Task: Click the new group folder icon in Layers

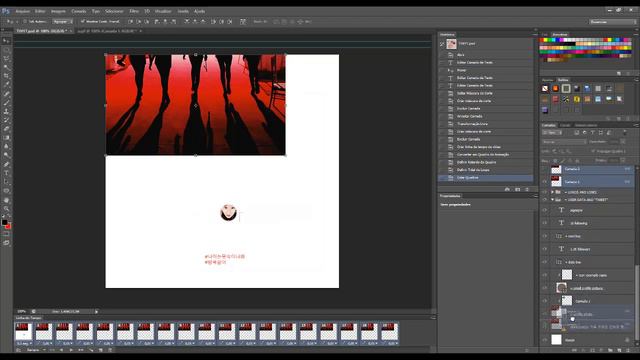Action: 610,350
